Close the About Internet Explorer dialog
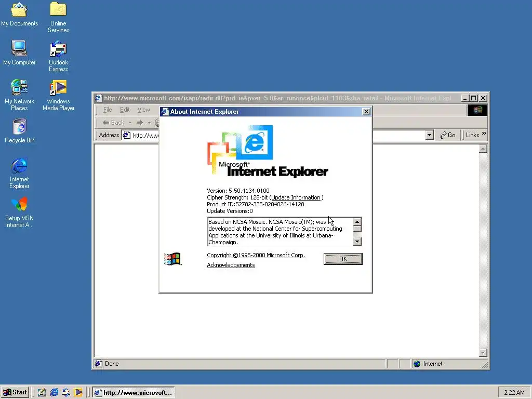Screen dimensions: 532x399 pos(366,112)
